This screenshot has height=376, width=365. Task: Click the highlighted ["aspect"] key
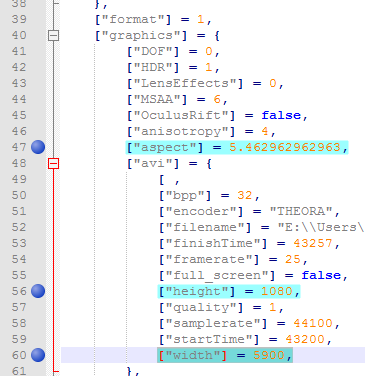[x=165, y=147]
